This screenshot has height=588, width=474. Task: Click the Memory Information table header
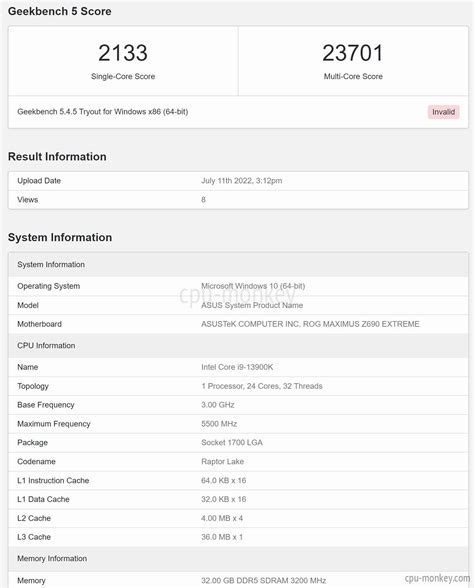point(238,558)
